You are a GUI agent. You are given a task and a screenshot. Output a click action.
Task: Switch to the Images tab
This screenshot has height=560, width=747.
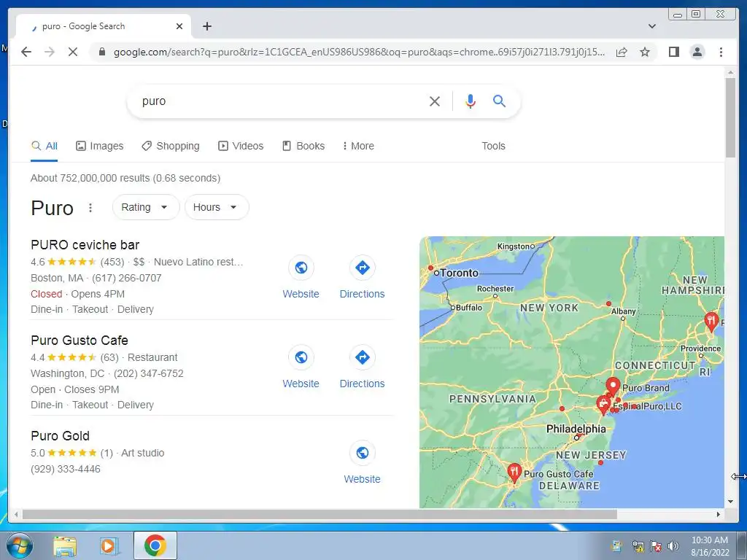[99, 146]
